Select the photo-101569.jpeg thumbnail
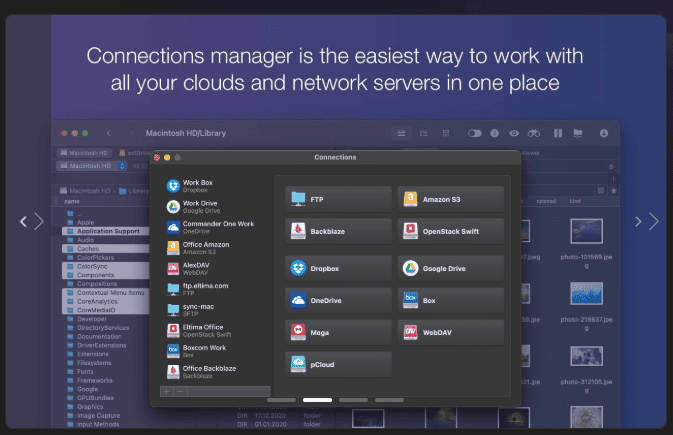 click(586, 231)
